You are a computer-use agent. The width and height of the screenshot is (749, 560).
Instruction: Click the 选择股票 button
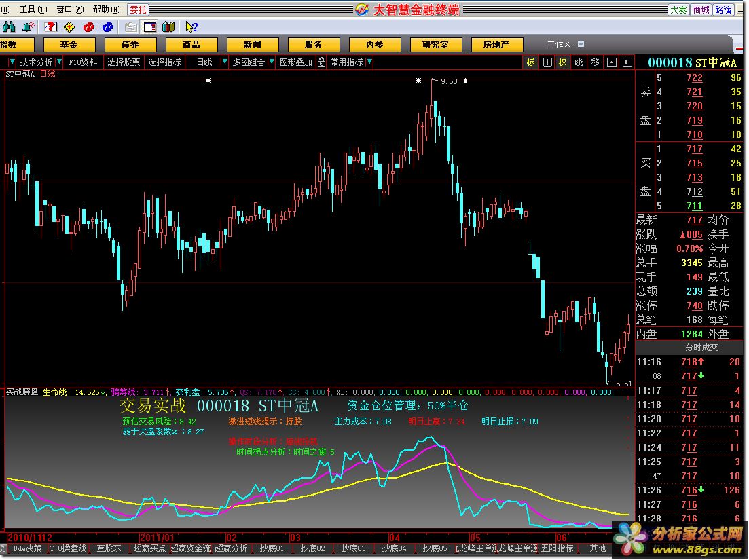click(x=124, y=62)
